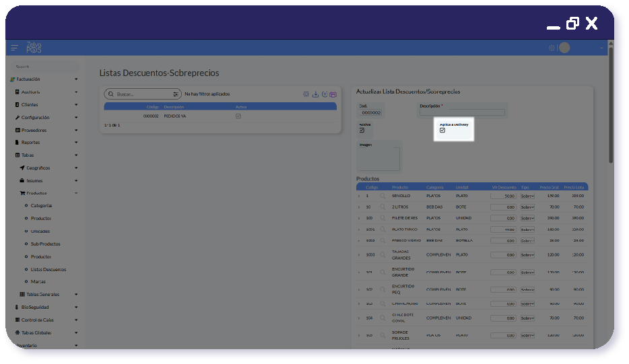Image resolution: width=629 pixels, height=364 pixels.
Task: Click the Buscar search input
Action: [143, 94]
